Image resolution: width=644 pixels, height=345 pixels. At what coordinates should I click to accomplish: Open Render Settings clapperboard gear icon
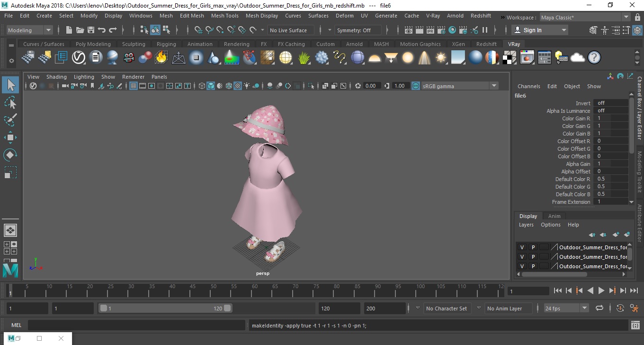pyautogui.click(x=441, y=30)
